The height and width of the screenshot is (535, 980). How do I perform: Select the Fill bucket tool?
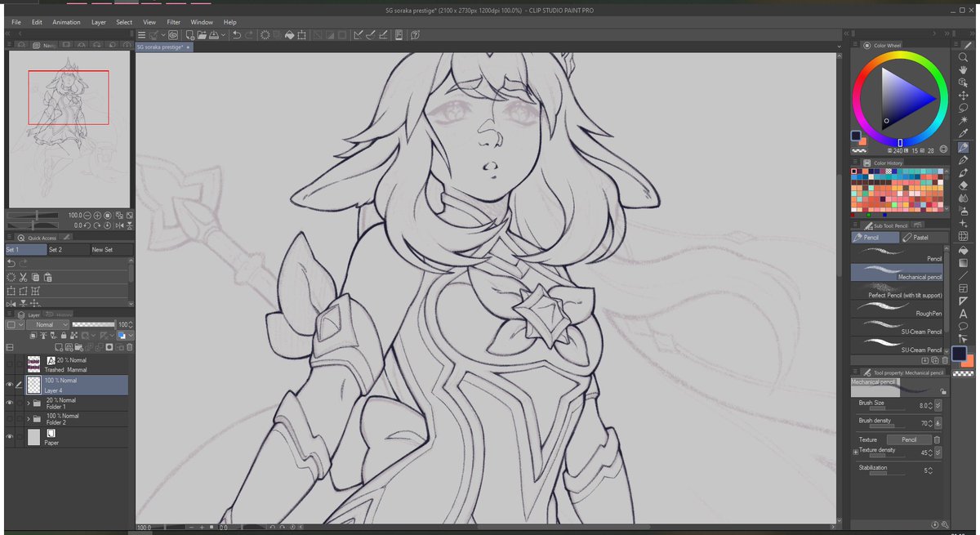(x=964, y=249)
